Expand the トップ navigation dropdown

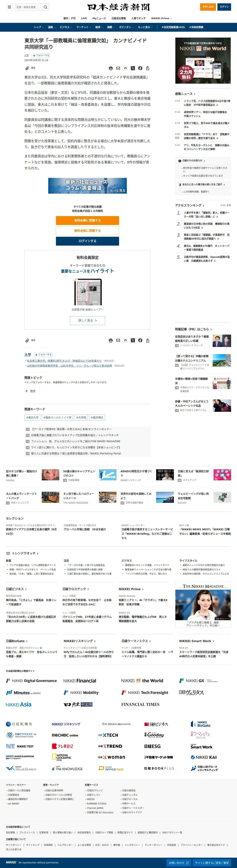(39, 27)
